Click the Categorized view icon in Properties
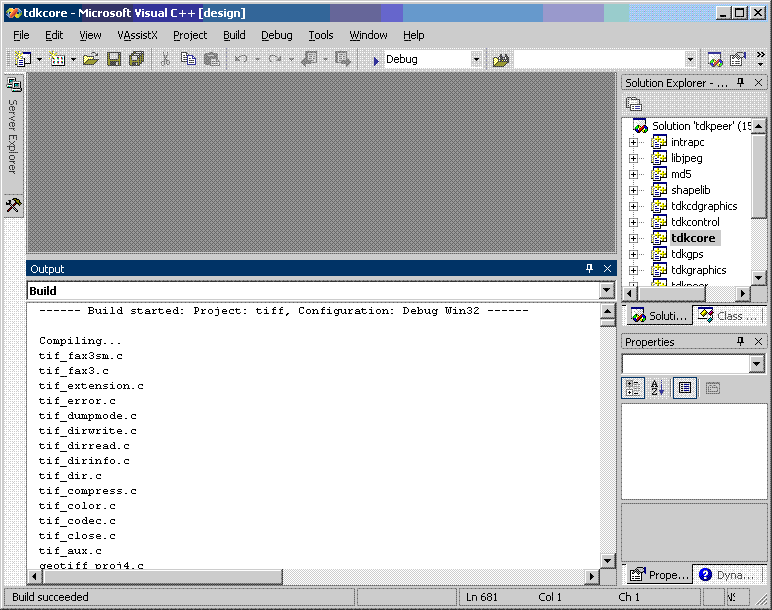The width and height of the screenshot is (772, 610). tap(633, 388)
